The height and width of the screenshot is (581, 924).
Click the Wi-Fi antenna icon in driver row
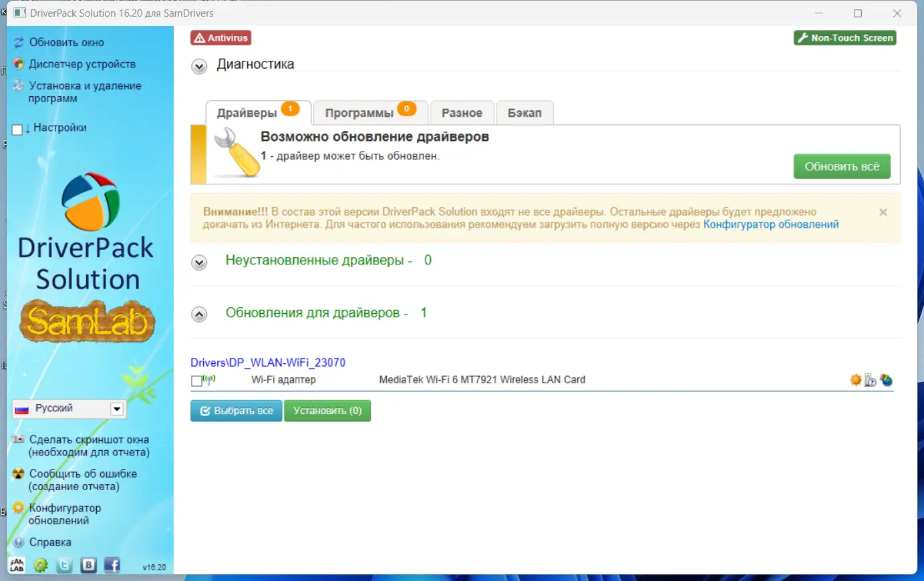pos(209,379)
